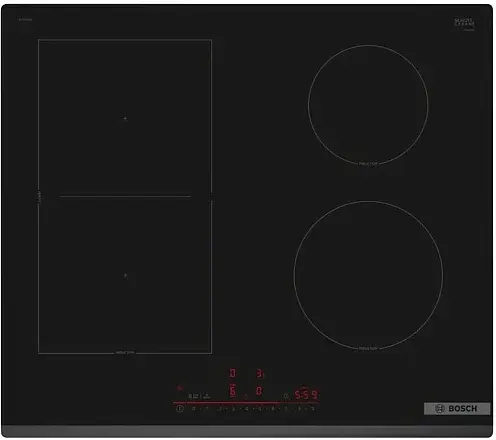The image size is (496, 440).
Task: Tap the small rear-right circular cooking zone
Action: [368, 105]
